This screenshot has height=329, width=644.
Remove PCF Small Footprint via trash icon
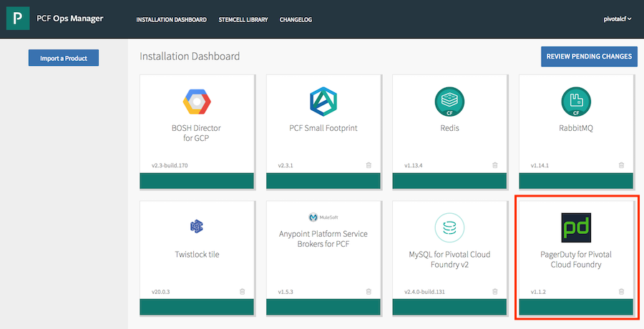tap(369, 165)
